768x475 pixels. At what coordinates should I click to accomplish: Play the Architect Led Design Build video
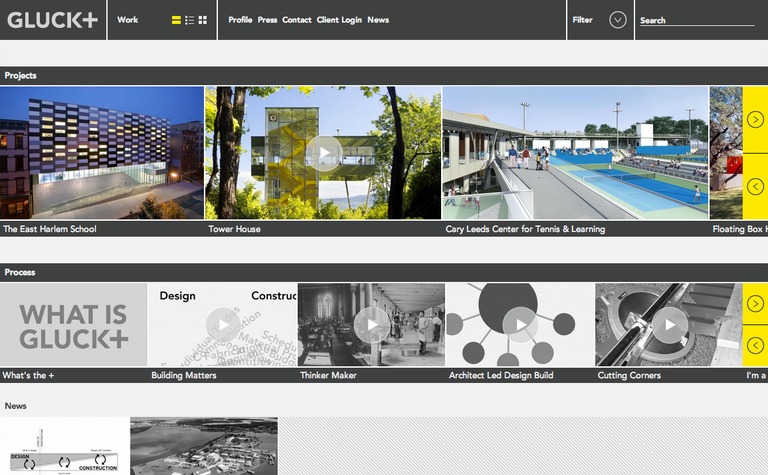tap(519, 325)
